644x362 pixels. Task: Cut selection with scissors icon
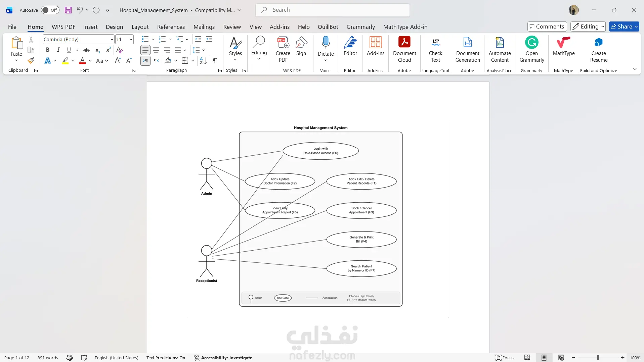click(31, 40)
